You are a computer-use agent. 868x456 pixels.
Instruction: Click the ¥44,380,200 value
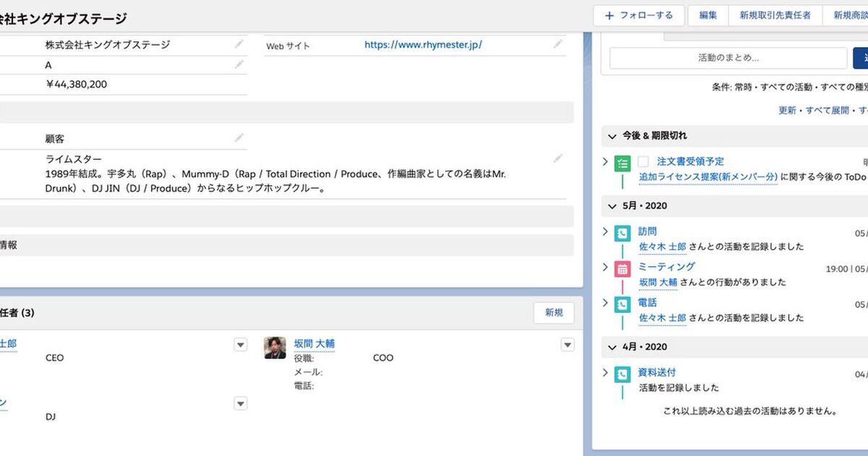pyautogui.click(x=76, y=84)
